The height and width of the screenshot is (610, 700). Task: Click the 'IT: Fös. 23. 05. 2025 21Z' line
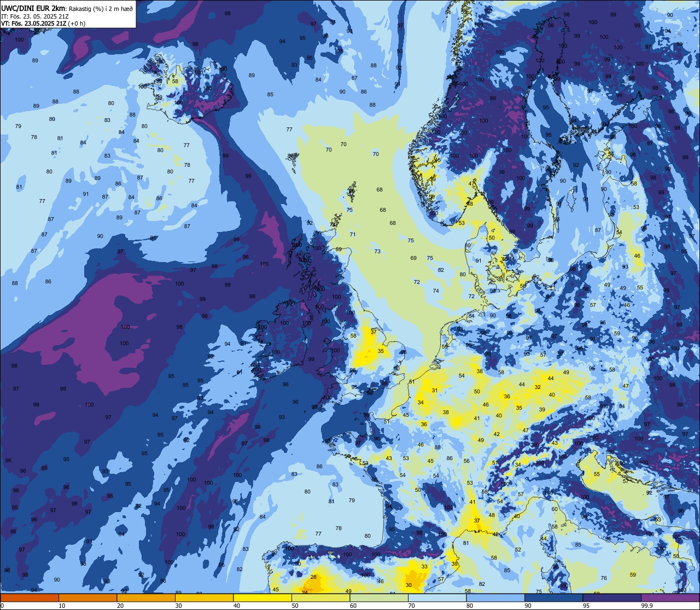pyautogui.click(x=34, y=16)
